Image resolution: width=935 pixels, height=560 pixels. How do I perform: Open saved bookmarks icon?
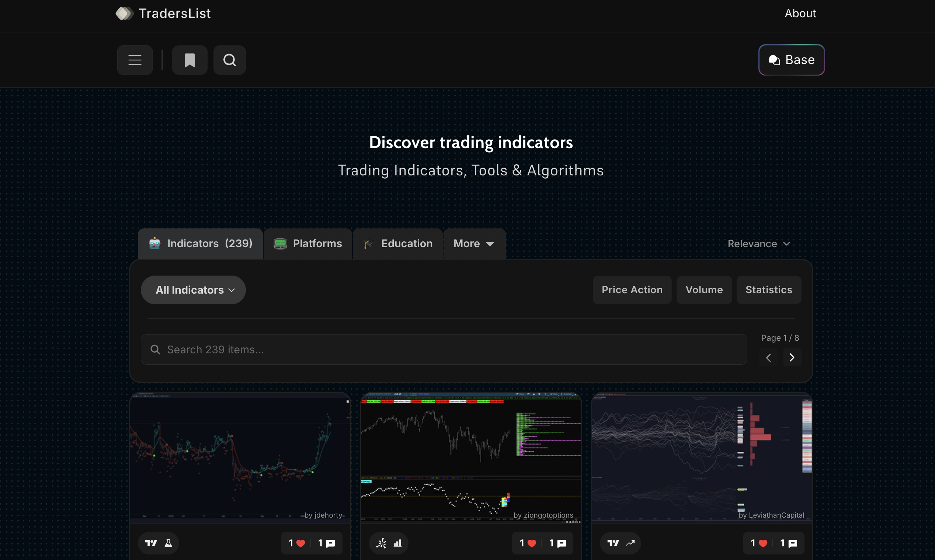(190, 60)
